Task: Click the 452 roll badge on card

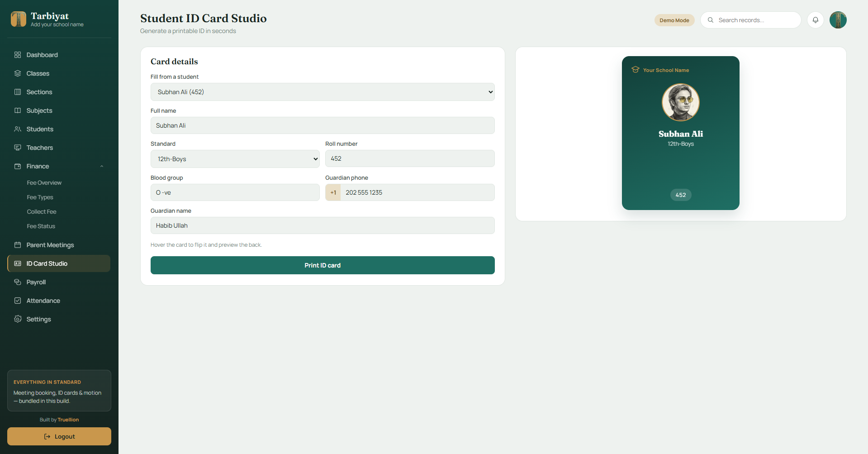Action: click(x=681, y=195)
